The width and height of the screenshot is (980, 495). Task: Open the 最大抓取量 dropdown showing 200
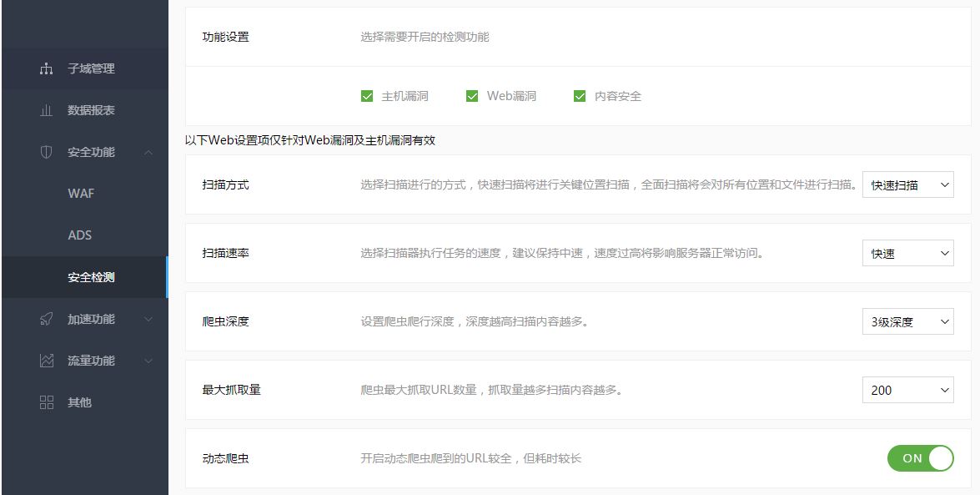pos(907,390)
